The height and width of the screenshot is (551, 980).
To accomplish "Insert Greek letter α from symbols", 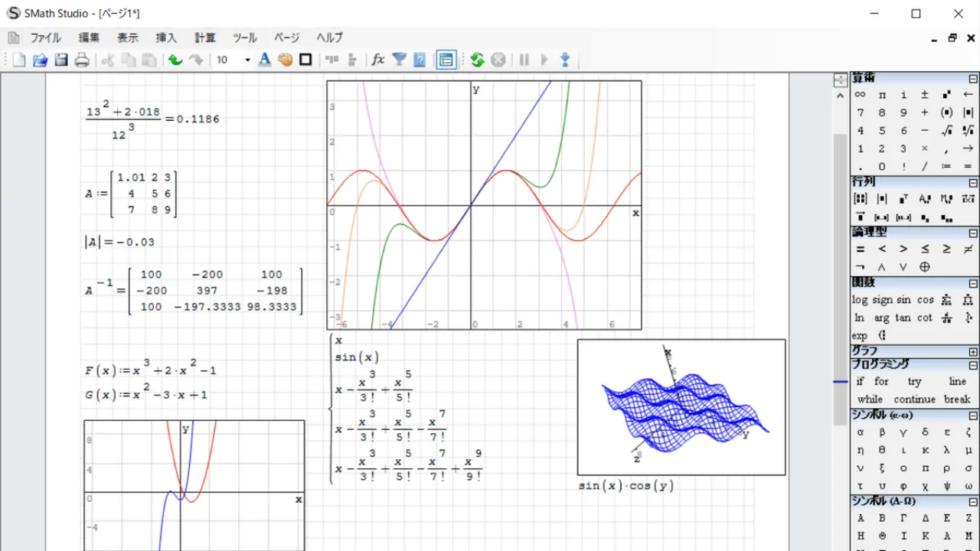I will (861, 432).
